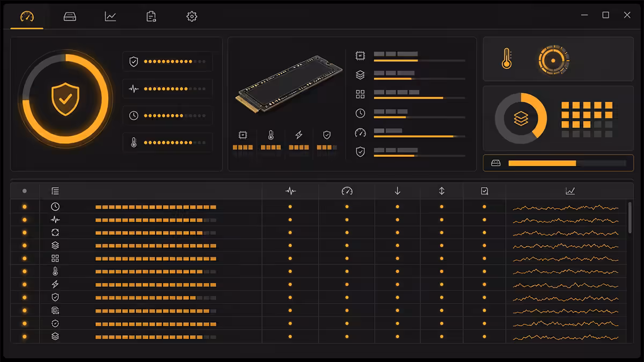644x362 pixels.
Task: Open the settings gear tab
Action: (192, 17)
